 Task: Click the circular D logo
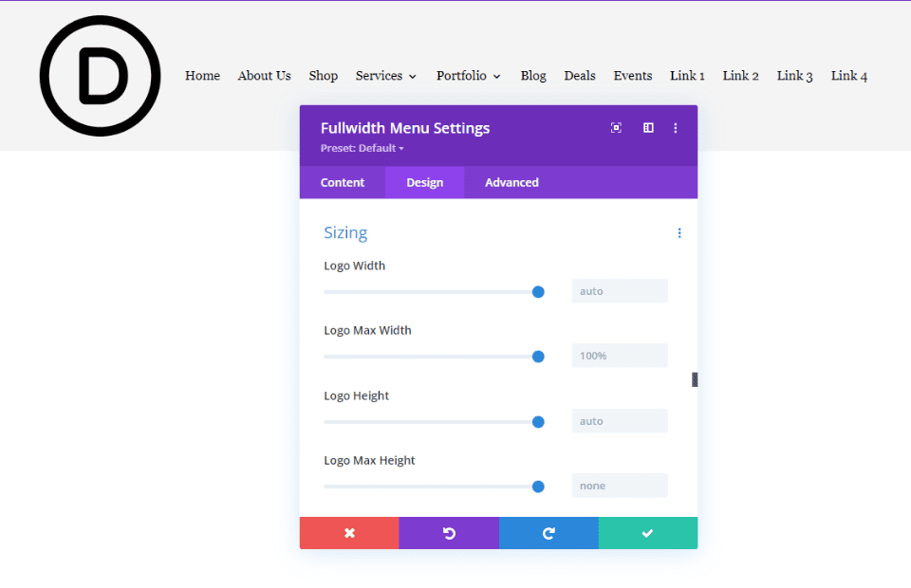100,75
